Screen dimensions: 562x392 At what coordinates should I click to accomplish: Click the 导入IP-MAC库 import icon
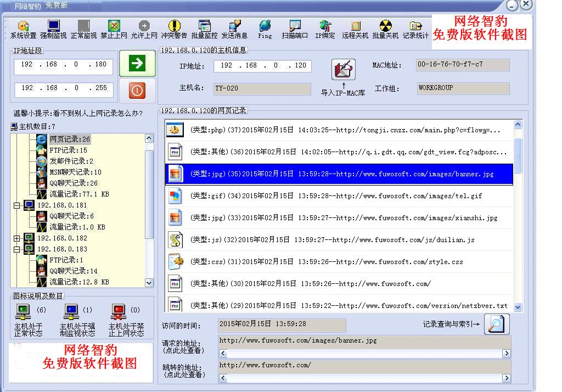(344, 69)
